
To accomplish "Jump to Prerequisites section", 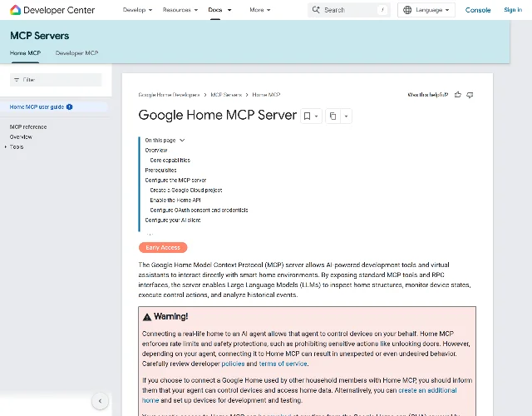I will [x=160, y=170].
